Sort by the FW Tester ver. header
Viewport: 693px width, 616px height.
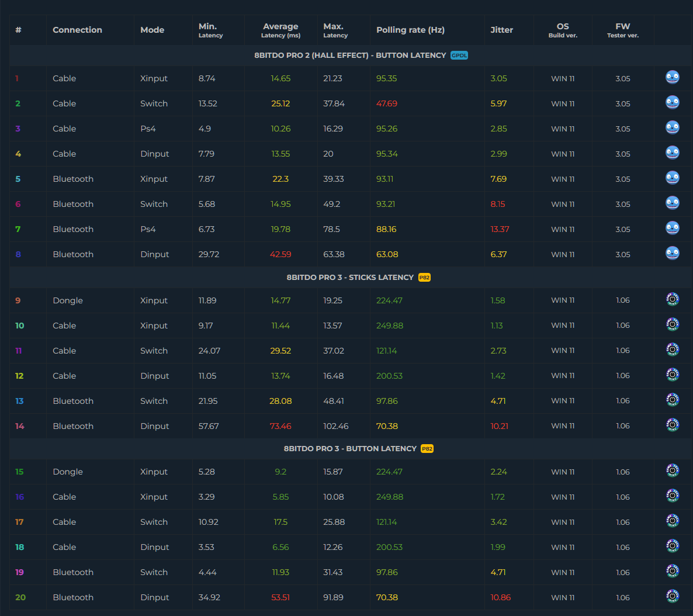point(623,30)
